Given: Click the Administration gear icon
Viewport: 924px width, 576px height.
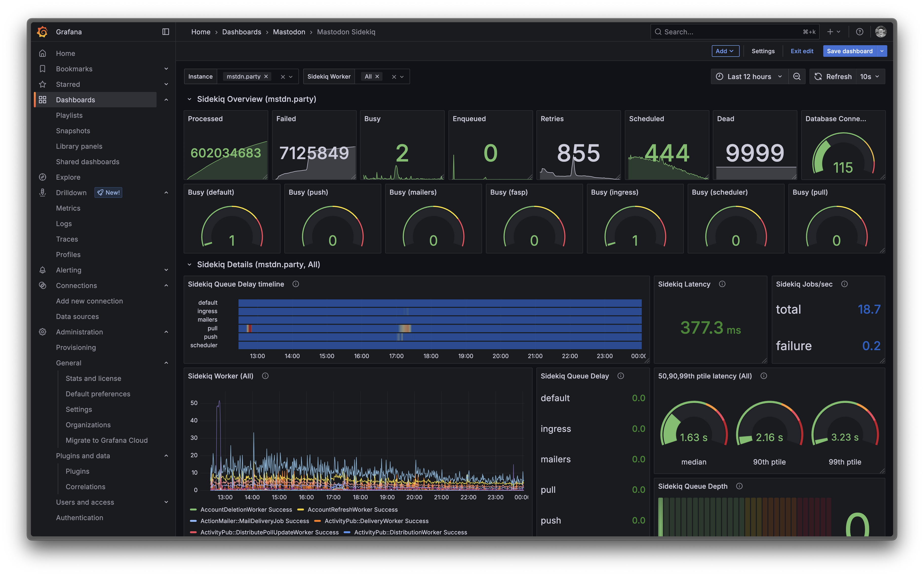Looking at the screenshot, I should point(43,332).
